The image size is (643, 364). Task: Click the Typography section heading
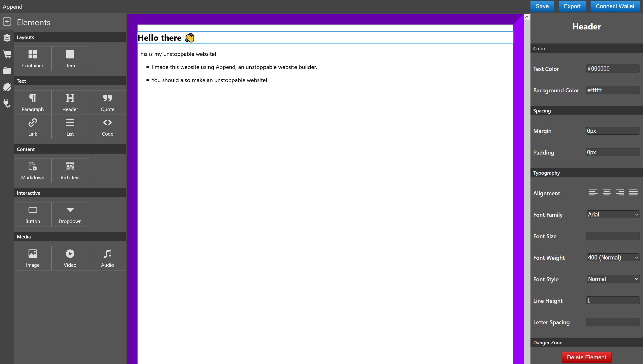coord(586,173)
